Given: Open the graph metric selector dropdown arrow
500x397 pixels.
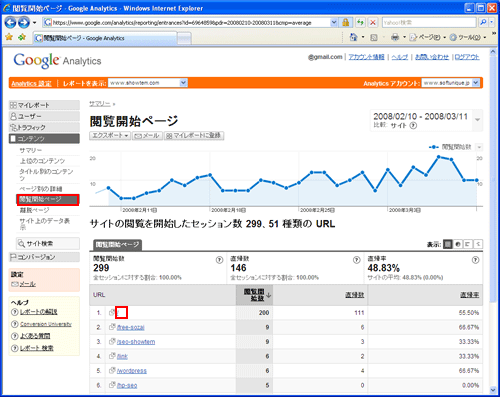Looking at the screenshot, I should coord(479,147).
